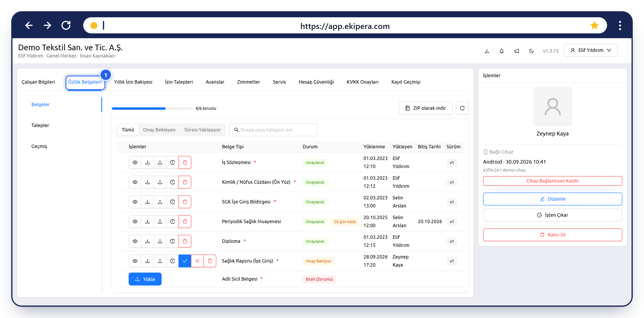Select the Geçmiş side menu item
Screen dimensions: 644x318
[x=39, y=146]
